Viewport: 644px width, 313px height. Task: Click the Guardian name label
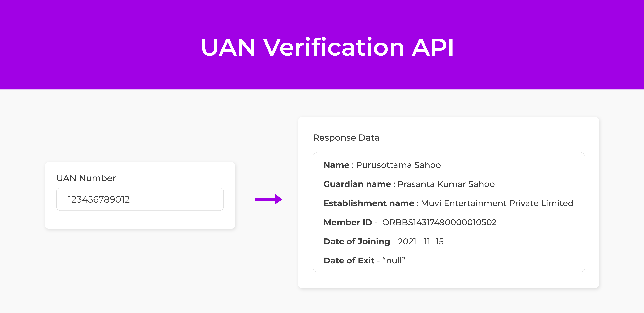click(357, 184)
